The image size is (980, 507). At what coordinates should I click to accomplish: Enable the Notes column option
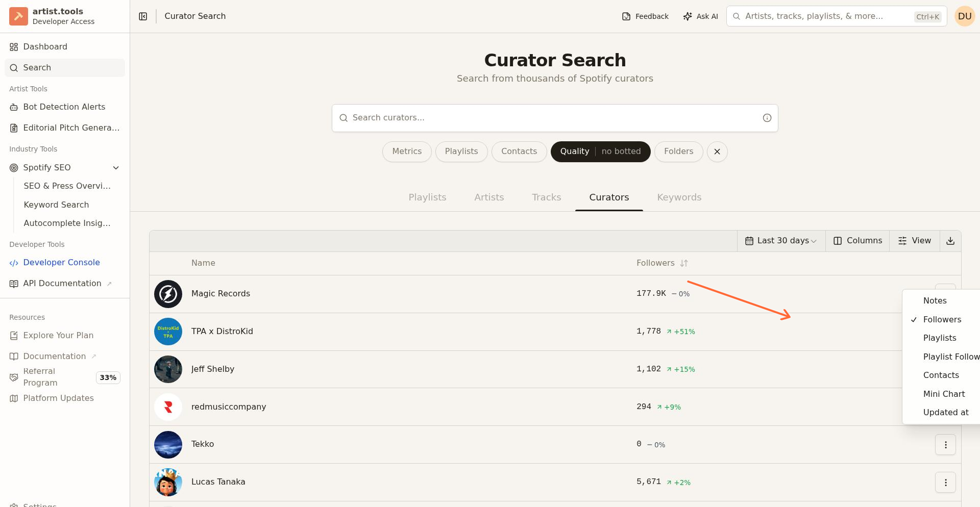[942, 301]
